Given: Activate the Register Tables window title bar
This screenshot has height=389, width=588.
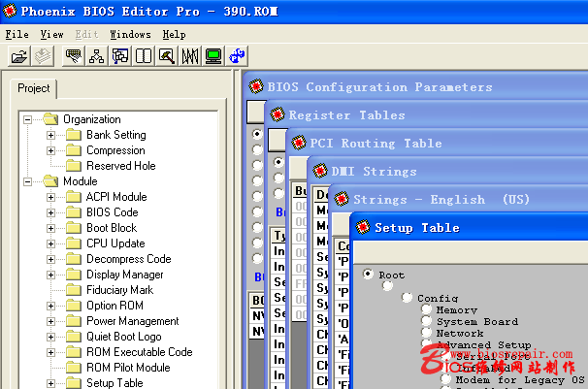Looking at the screenshot, I should (x=428, y=114).
